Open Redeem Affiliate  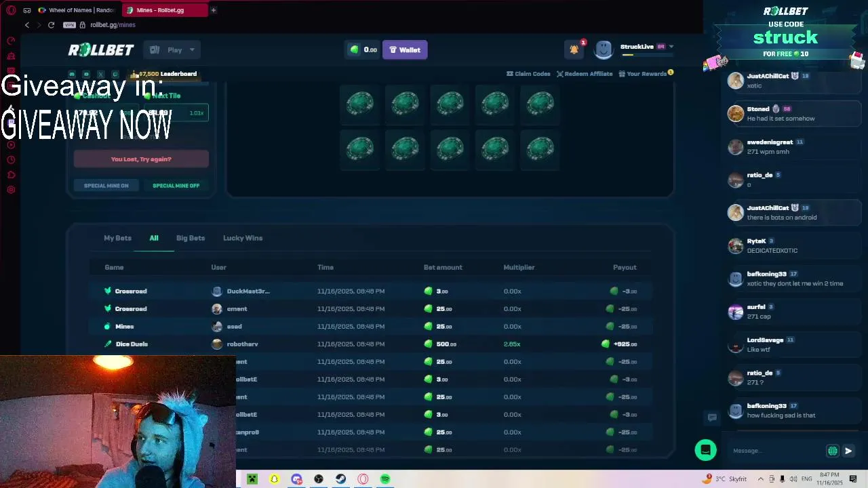(x=585, y=74)
